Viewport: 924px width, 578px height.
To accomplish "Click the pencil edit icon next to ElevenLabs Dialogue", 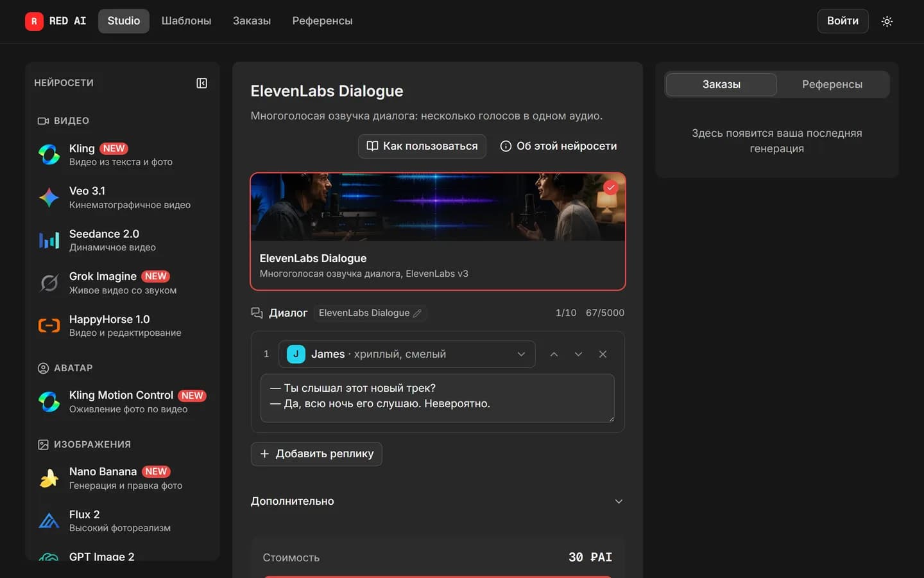I will point(417,313).
